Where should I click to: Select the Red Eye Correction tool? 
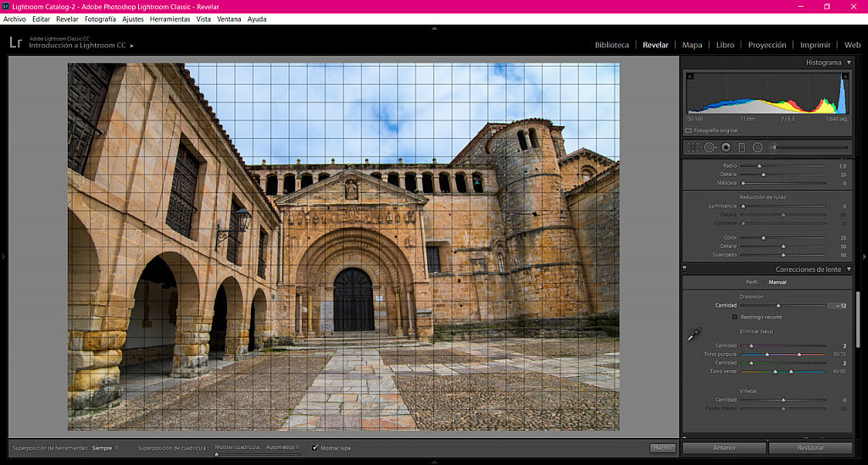[726, 147]
